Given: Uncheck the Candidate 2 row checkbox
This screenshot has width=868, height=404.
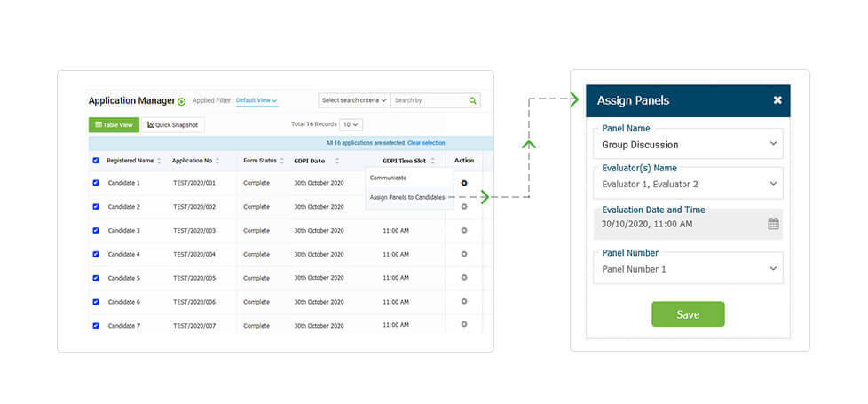Looking at the screenshot, I should pos(96,207).
